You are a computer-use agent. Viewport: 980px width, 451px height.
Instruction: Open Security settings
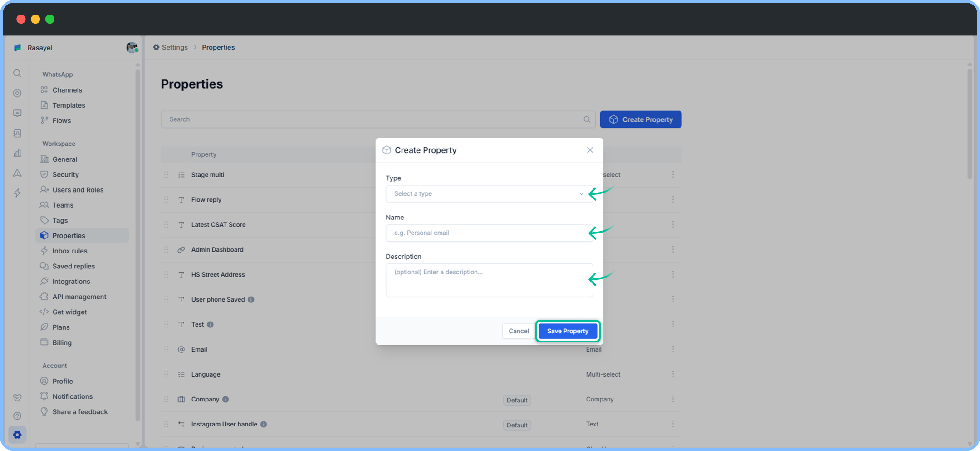tap(66, 174)
